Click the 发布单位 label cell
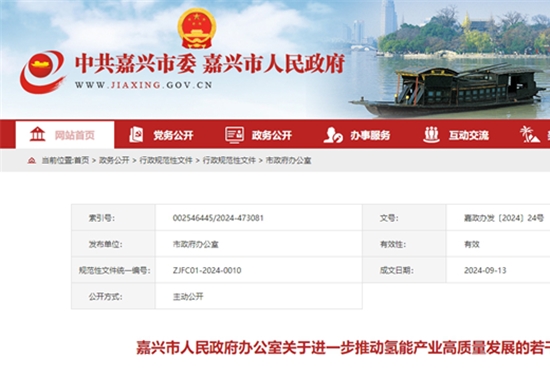Image resolution: width=550 pixels, height=378 pixels. tap(113, 244)
